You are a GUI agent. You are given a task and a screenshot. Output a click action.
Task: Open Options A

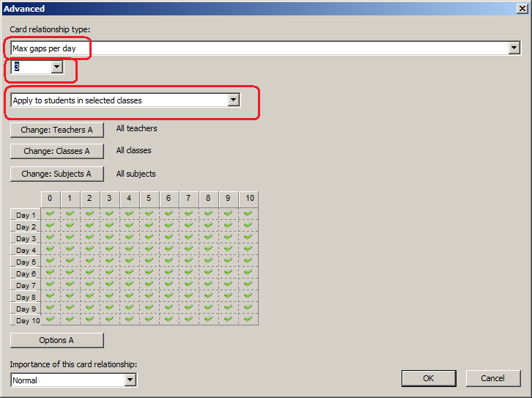(x=57, y=340)
